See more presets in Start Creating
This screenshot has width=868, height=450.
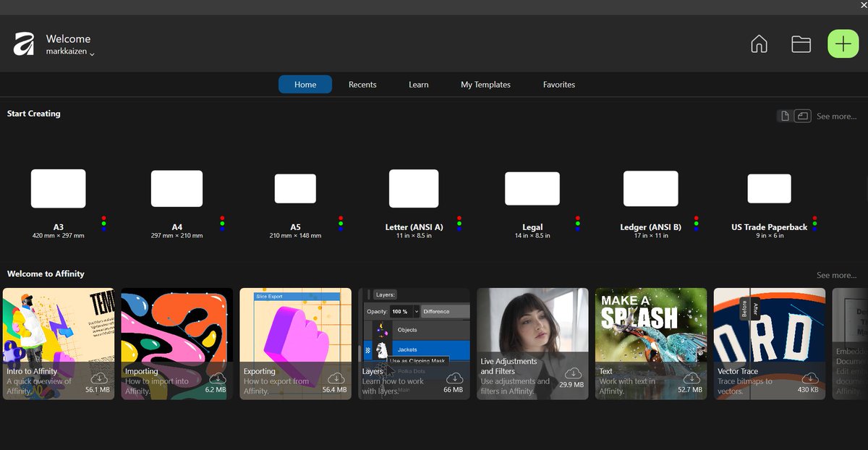[836, 116]
